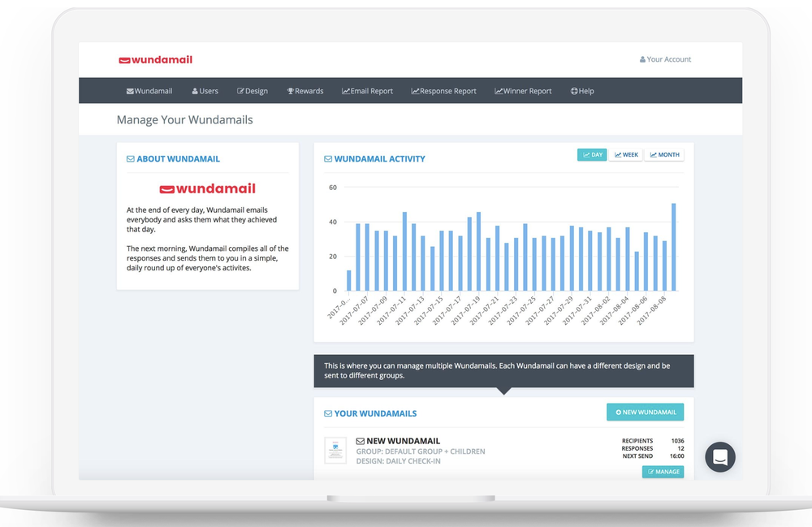Click the 2017-08-08 date axis label
812x527 pixels.
coord(653,309)
